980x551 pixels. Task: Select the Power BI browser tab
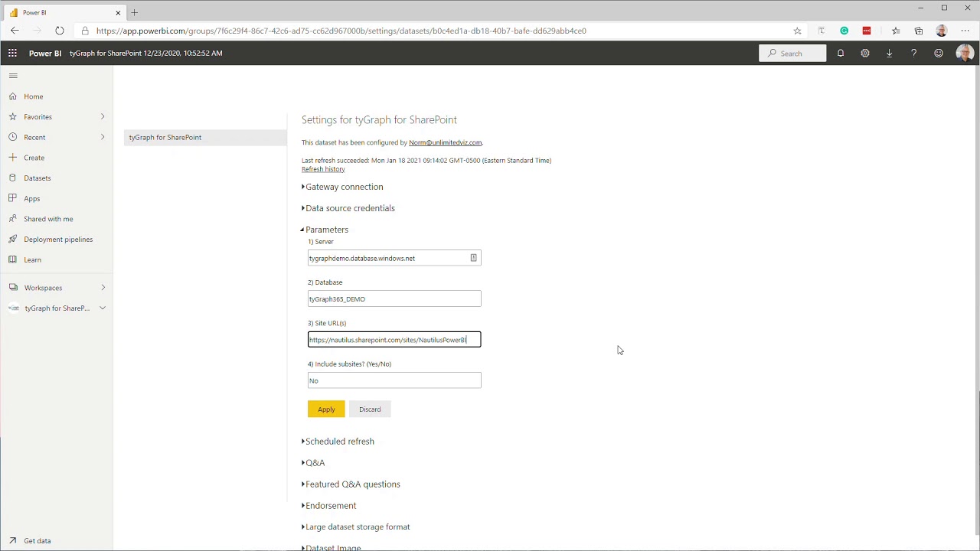[65, 12]
